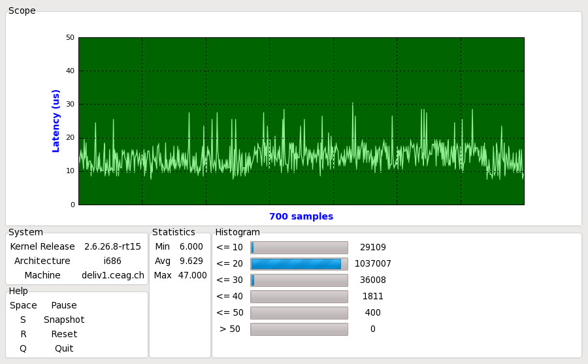
Task: Click the y-axis tick label 50
Action: [70, 37]
